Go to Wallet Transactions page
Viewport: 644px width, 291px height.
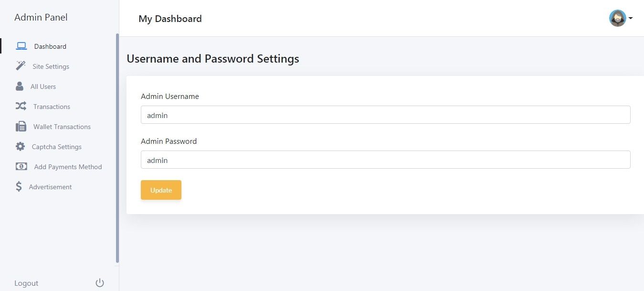point(62,127)
